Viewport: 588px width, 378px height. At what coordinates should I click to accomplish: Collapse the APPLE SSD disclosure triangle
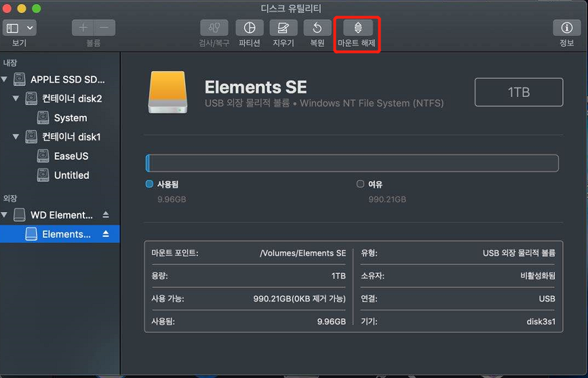click(x=5, y=79)
